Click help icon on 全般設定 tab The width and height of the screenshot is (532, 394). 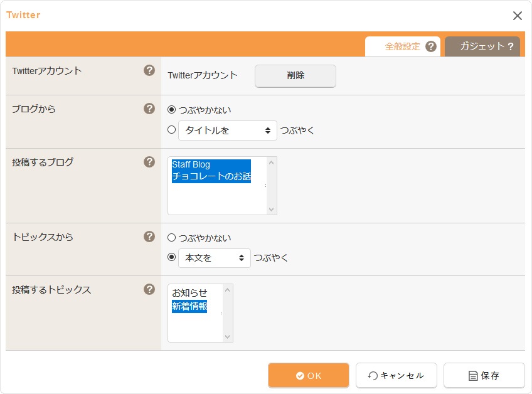click(x=431, y=46)
